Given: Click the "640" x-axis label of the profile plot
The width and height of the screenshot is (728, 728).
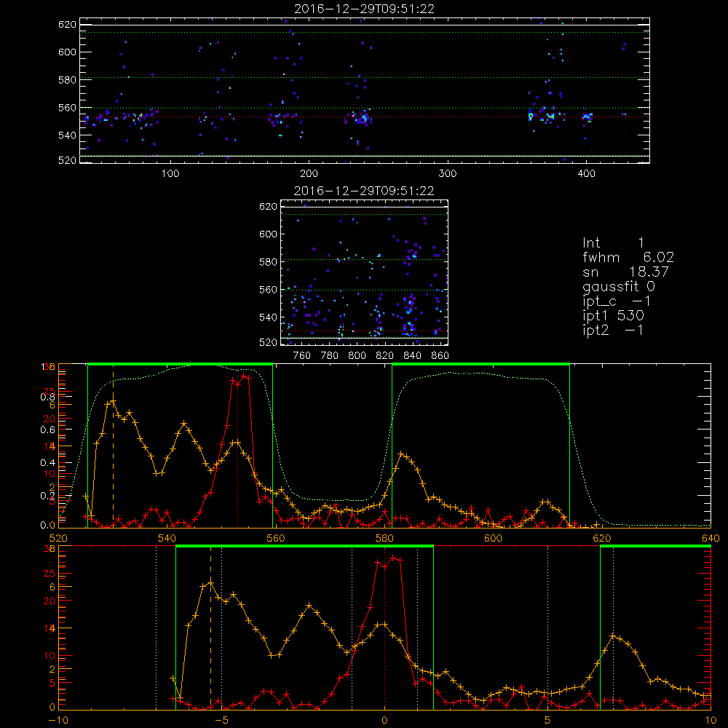Looking at the screenshot, I should (x=711, y=538).
